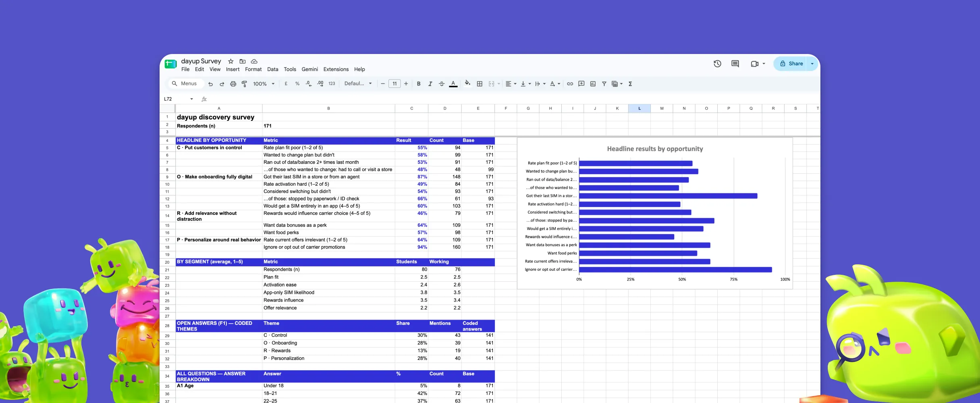Image resolution: width=980 pixels, height=403 pixels.
Task: Format as percent with % button
Action: point(297,84)
